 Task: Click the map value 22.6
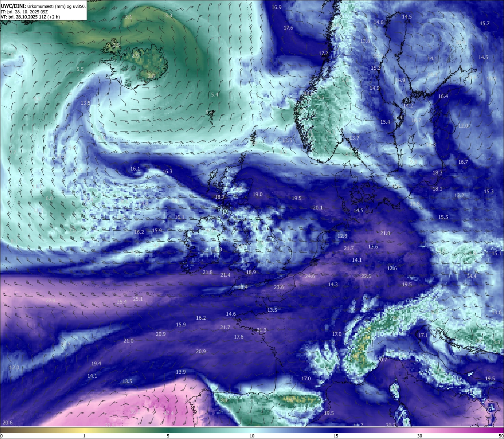click(x=366, y=276)
